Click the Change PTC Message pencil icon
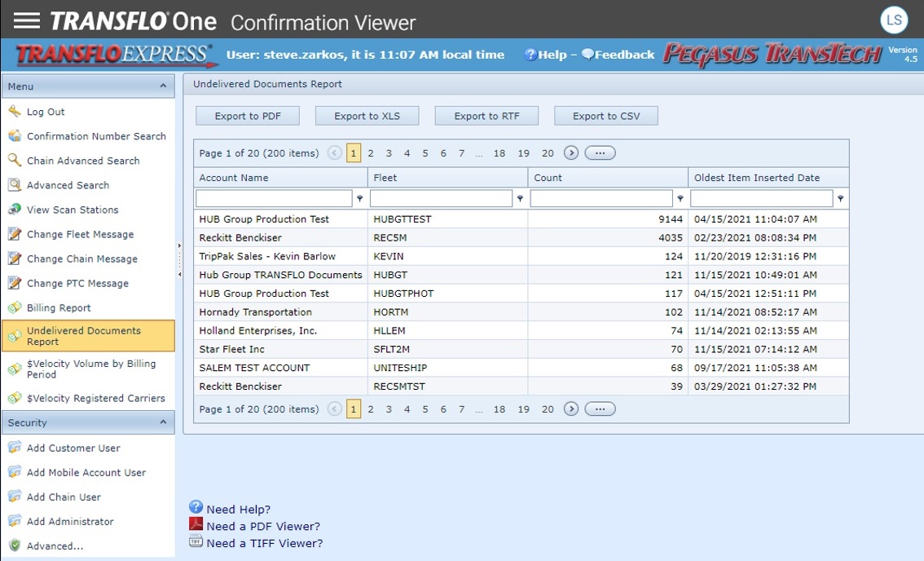The image size is (924, 561). coord(15,283)
